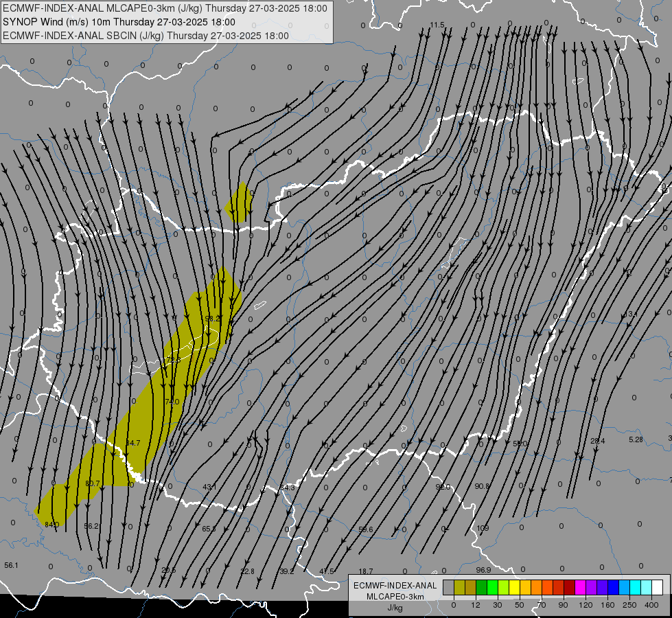Click the 98.2 value in the olive band
The image size is (672, 618).
pyautogui.click(x=212, y=319)
